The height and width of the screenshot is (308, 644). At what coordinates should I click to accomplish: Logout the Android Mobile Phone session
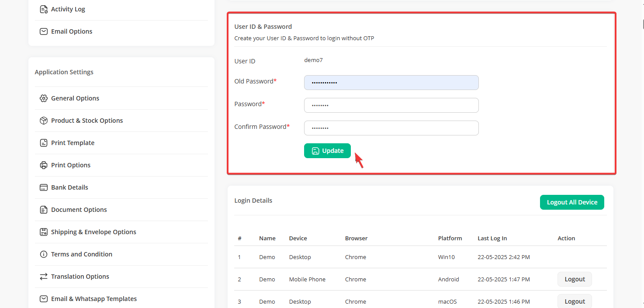[574, 279]
